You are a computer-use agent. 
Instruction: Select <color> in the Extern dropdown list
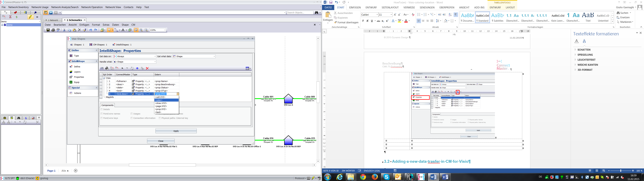coord(167,100)
